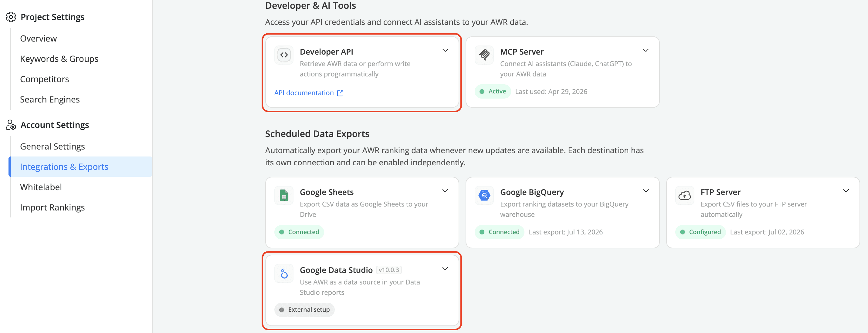868x333 pixels.
Task: Click 'Last export: Jul 13, 2026' text
Action: [x=565, y=232]
